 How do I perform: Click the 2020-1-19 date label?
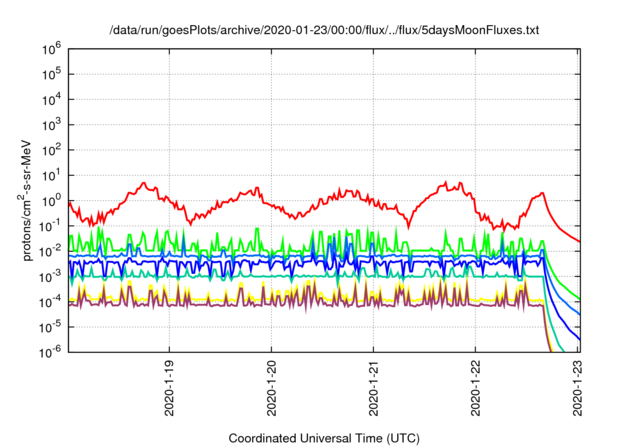(169, 388)
